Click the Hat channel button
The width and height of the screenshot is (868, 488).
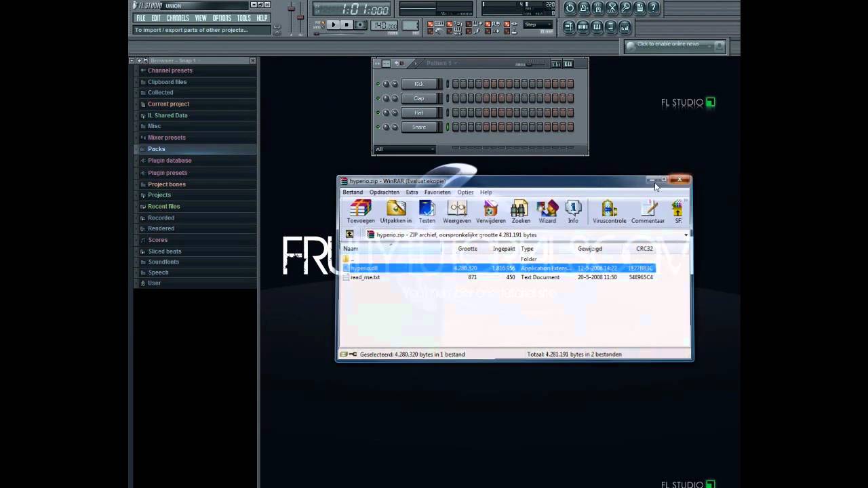click(419, 113)
